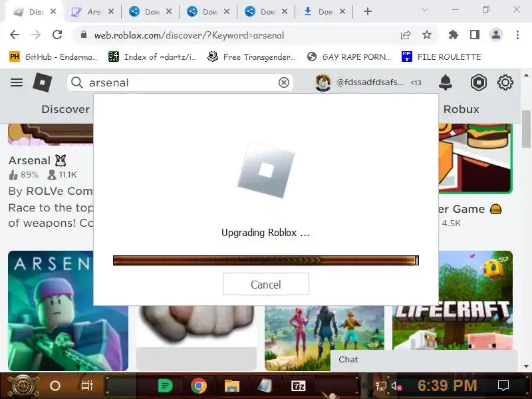Screen dimensions: 532x399
Task: Open the Robux balance icon
Action: 478,82
